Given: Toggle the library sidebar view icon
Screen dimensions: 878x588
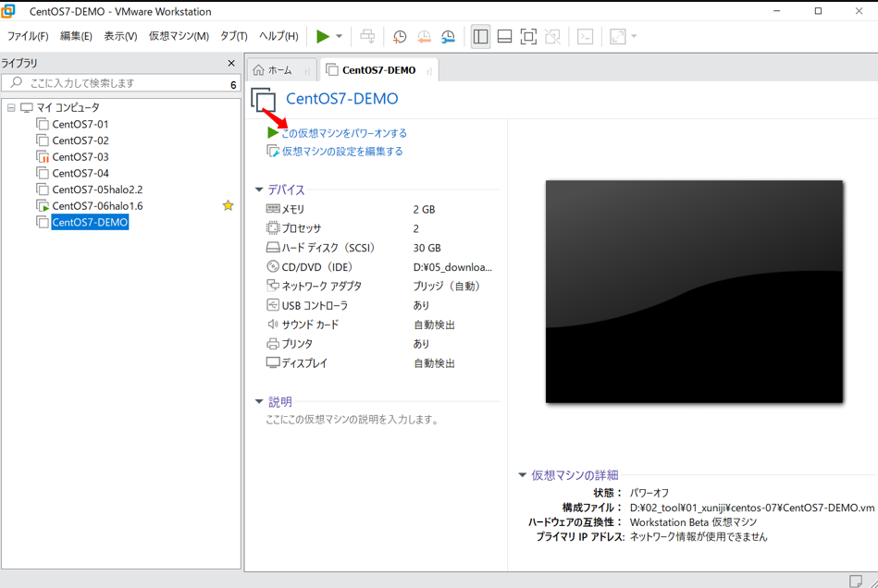Looking at the screenshot, I should 480,36.
